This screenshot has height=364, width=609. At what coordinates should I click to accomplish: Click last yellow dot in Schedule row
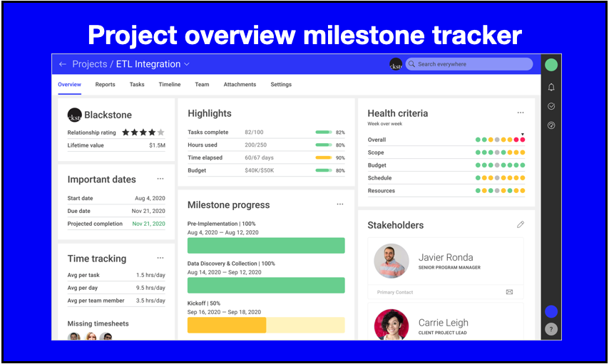(x=523, y=178)
